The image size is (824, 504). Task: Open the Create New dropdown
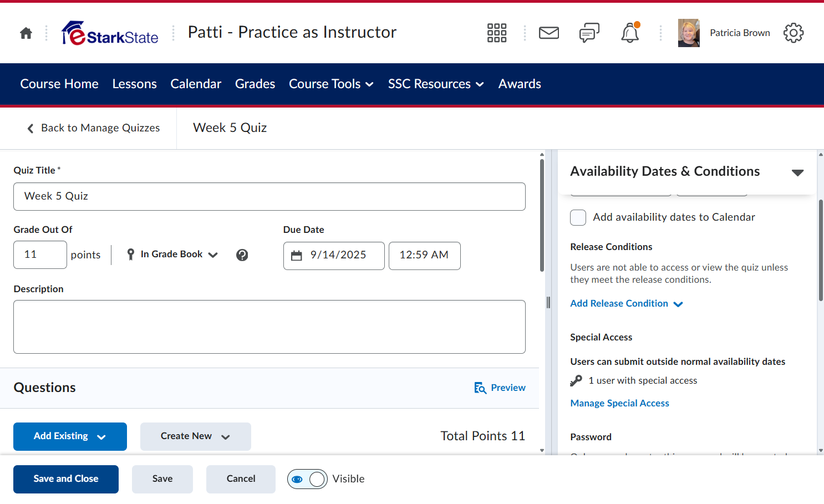click(196, 437)
